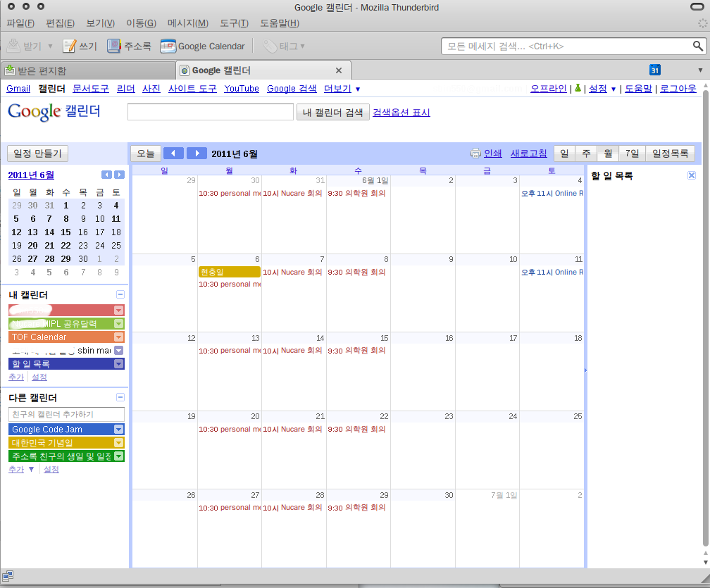Toggle the 대한민국 기념일 calendar
This screenshot has width=710, height=588.
[61, 443]
